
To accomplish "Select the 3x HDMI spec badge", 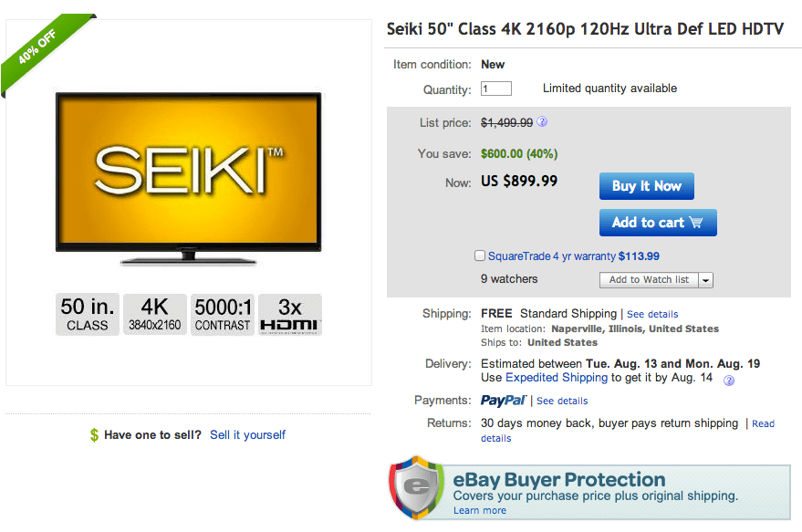I will [289, 314].
